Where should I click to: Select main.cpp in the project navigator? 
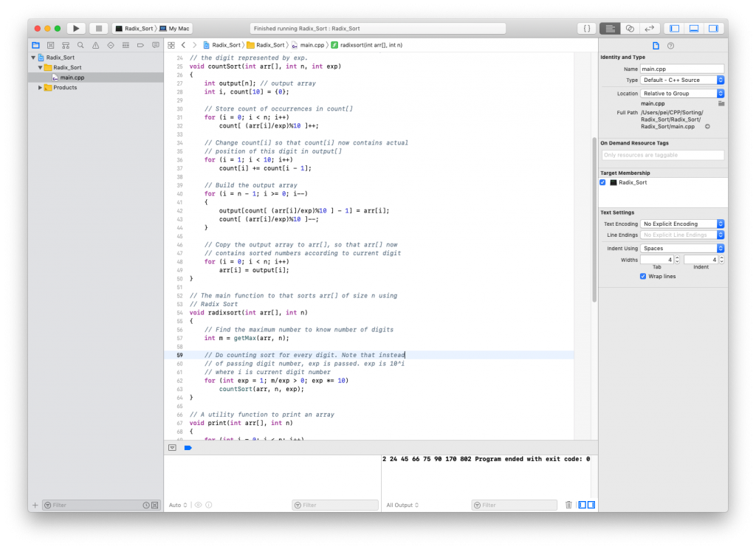click(x=72, y=77)
